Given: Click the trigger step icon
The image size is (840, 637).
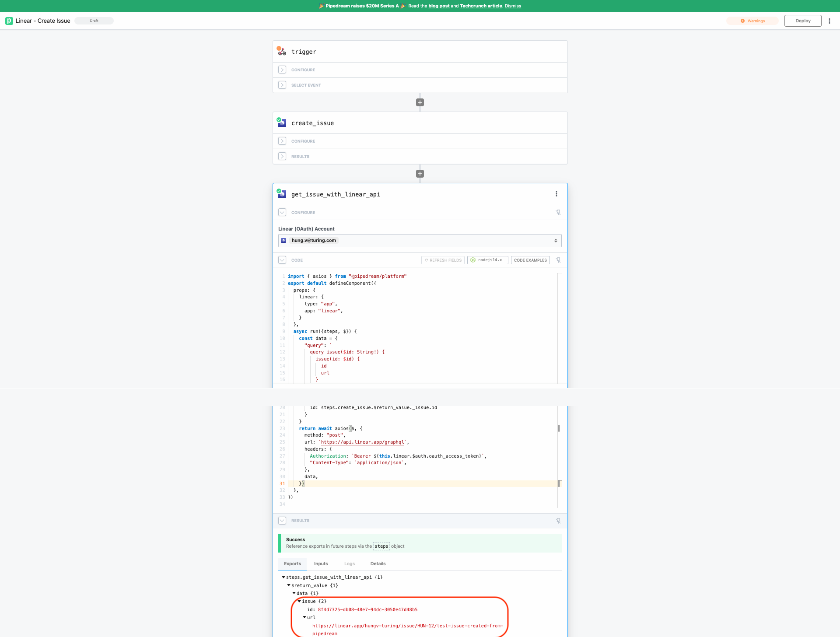Looking at the screenshot, I should point(282,51).
